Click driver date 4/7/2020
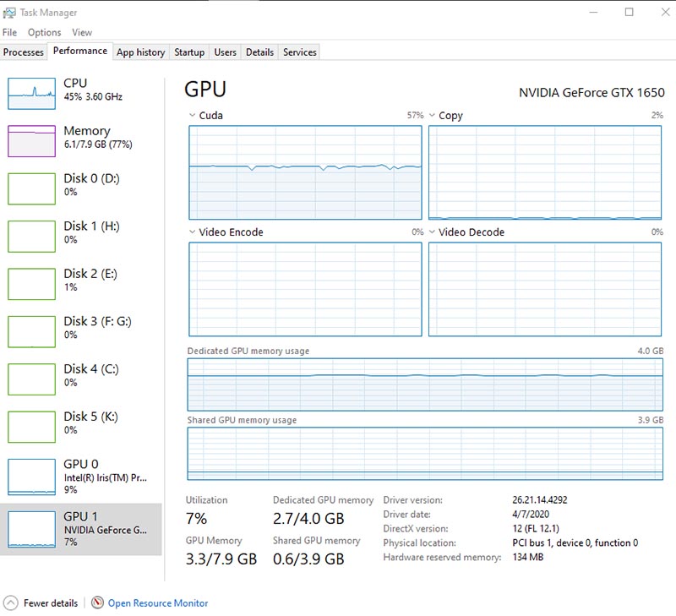The width and height of the screenshot is (676, 616). [x=531, y=515]
